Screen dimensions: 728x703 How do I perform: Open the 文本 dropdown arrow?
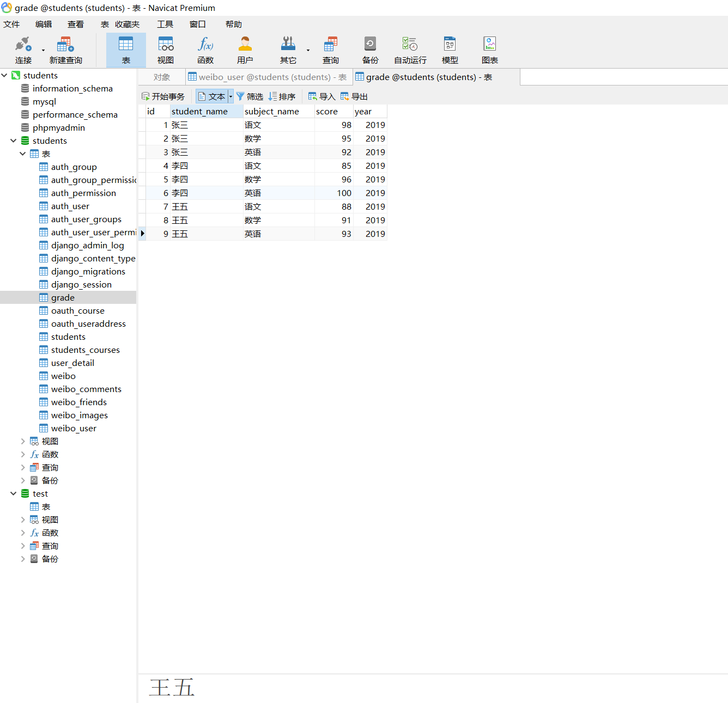pyautogui.click(x=231, y=96)
